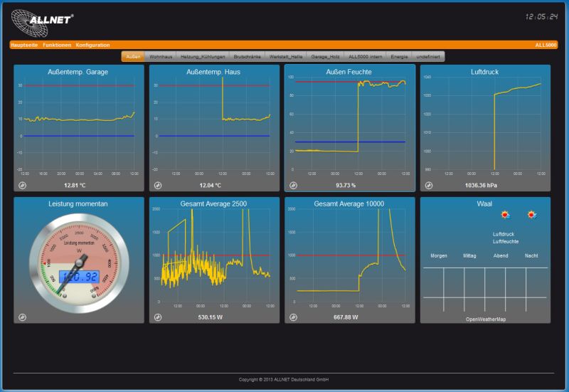
Task: Click the ALL5000 device label
Action: point(546,45)
